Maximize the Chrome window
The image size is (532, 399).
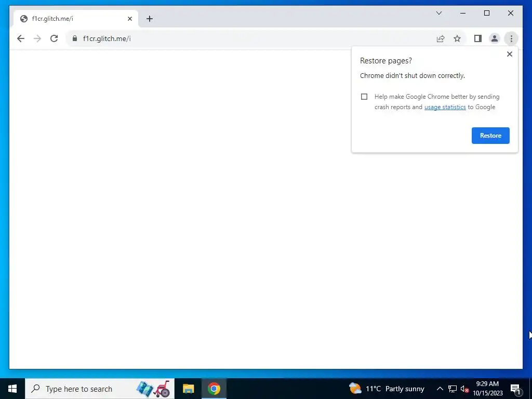(x=486, y=13)
